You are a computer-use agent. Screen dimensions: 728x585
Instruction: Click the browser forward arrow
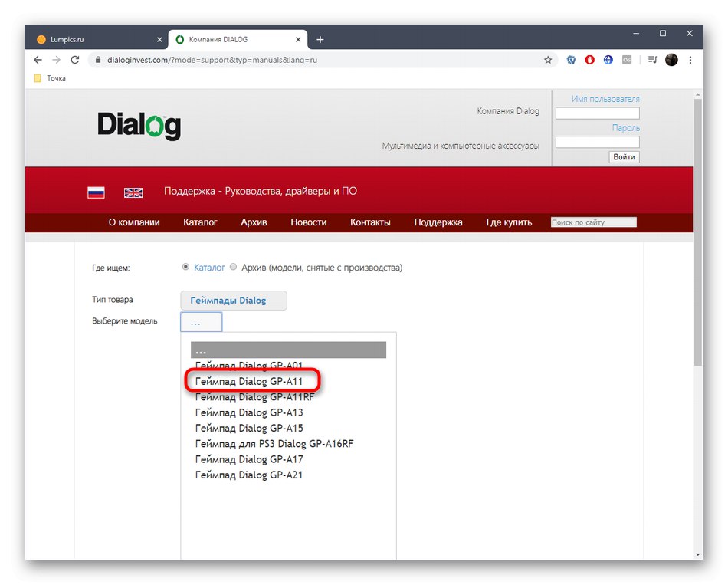point(57,60)
